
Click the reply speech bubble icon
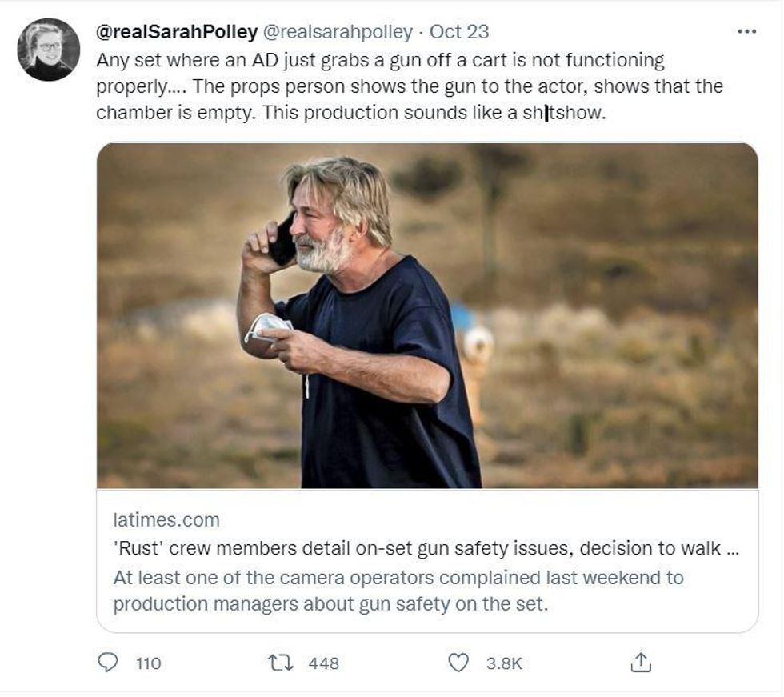(109, 663)
